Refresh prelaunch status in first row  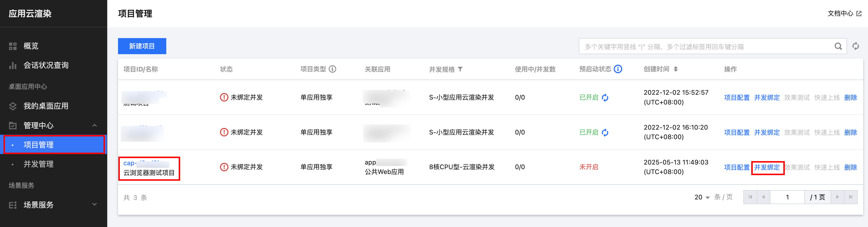click(605, 97)
